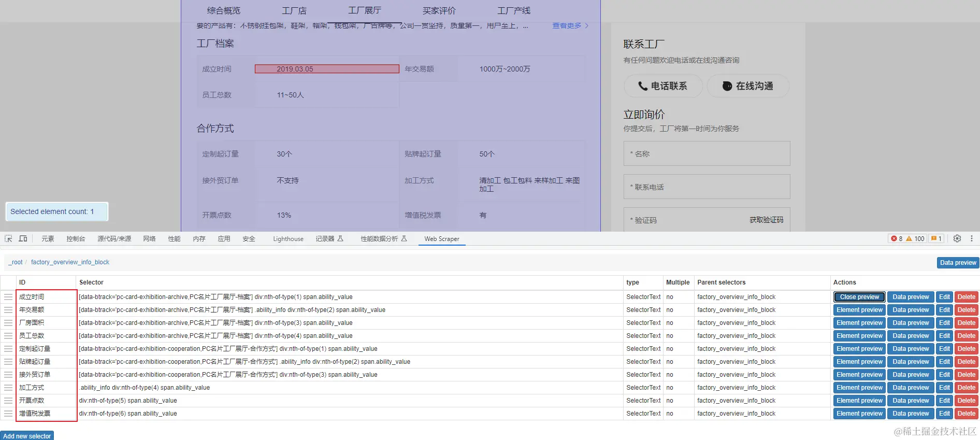980x440 pixels.
Task: Click the 名称 input field
Action: [707, 153]
